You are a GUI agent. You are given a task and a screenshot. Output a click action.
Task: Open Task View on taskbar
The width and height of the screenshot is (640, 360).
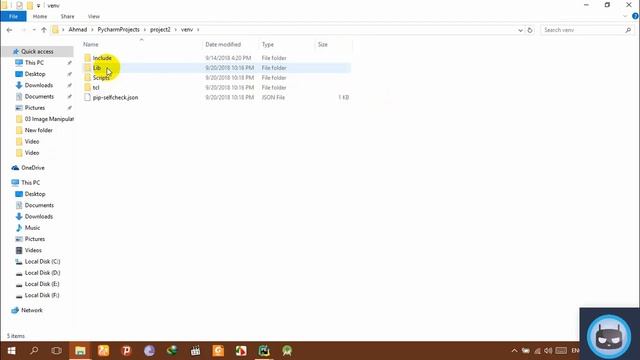tap(57, 351)
